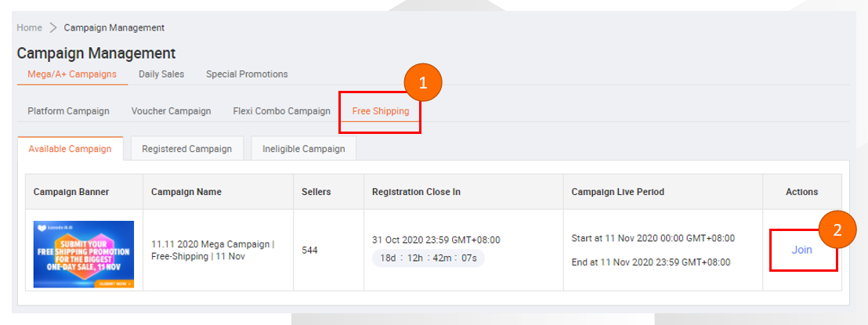The width and height of the screenshot is (868, 325).
Task: Click the Home breadcrumb link
Action: pyautogui.click(x=29, y=27)
